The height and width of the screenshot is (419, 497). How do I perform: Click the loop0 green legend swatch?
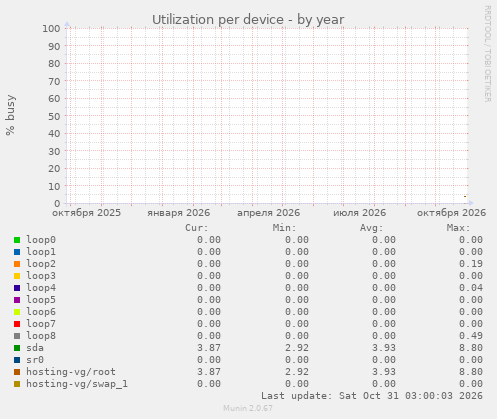click(17, 240)
